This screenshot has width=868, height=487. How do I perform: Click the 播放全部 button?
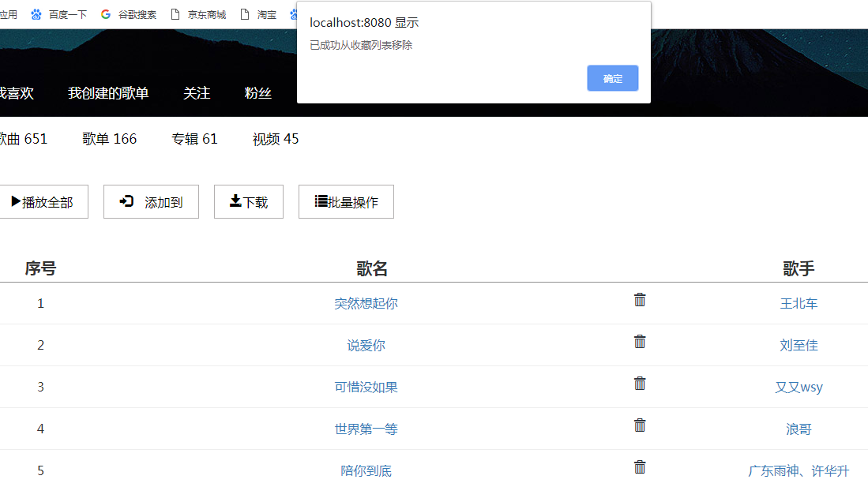click(x=42, y=201)
